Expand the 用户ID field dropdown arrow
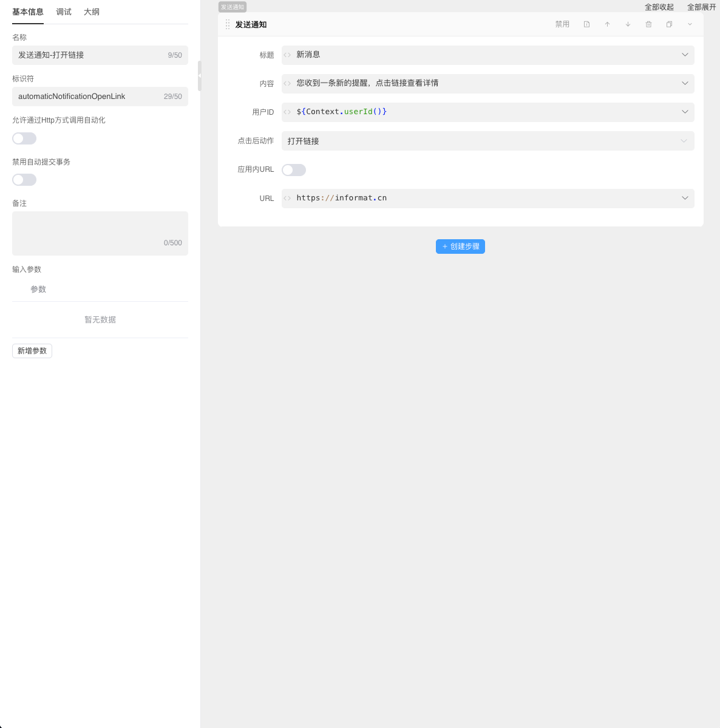 click(685, 112)
